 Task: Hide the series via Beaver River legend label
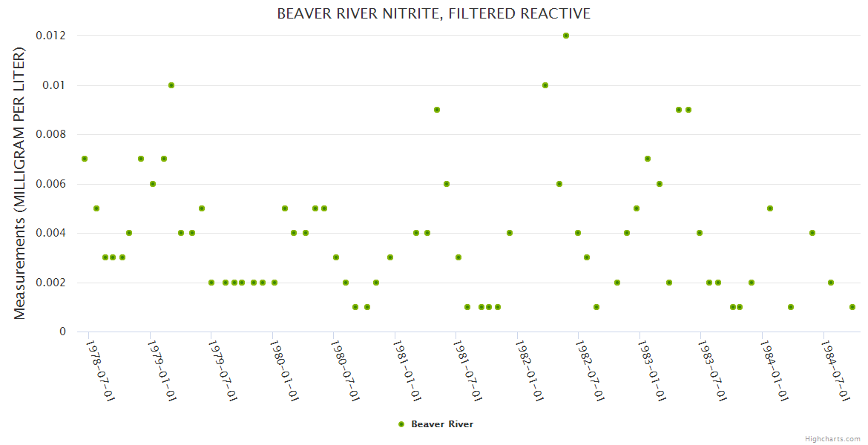pos(442,424)
